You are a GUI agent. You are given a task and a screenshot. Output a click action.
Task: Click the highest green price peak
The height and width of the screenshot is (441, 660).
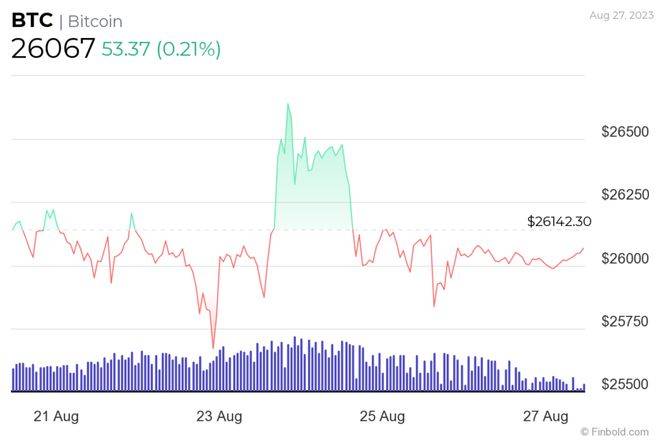[x=288, y=104]
